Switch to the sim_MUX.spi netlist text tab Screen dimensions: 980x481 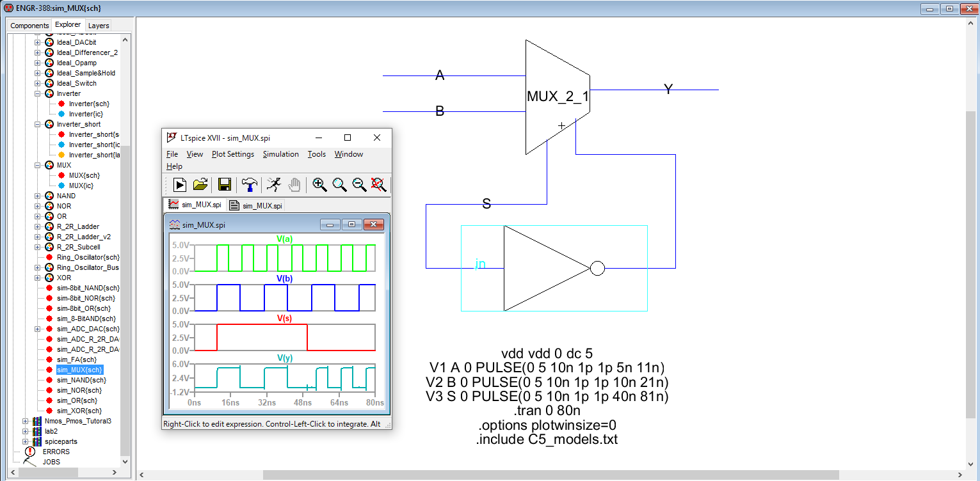coord(256,205)
